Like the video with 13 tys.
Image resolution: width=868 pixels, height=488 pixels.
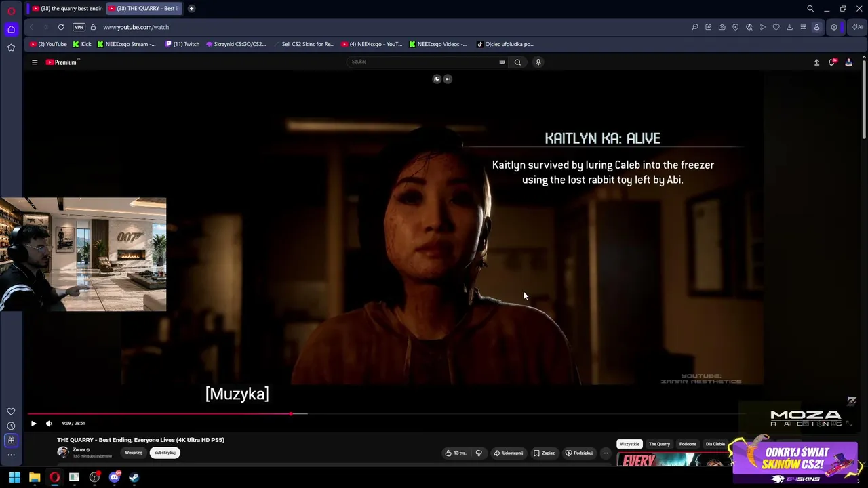(x=456, y=453)
